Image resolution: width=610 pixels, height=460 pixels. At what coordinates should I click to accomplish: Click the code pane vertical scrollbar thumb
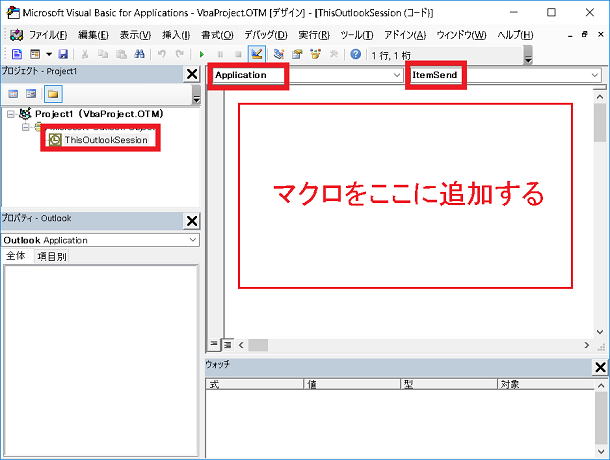point(600,122)
